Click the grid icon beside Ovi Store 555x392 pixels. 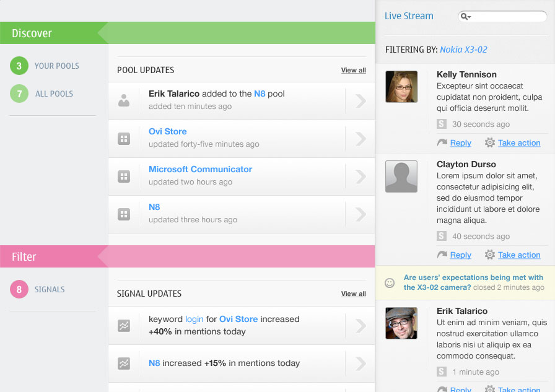click(x=124, y=139)
